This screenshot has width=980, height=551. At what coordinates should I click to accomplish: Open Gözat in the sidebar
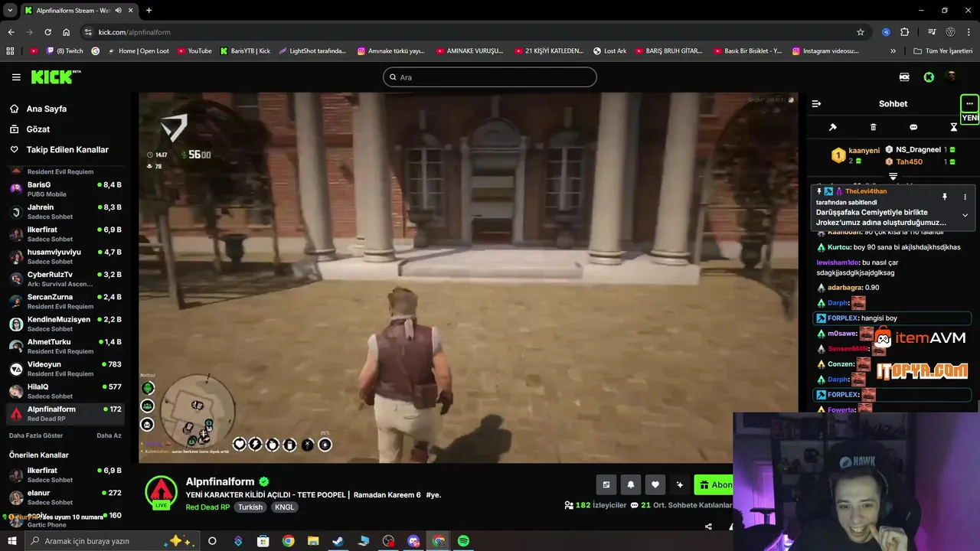38,129
